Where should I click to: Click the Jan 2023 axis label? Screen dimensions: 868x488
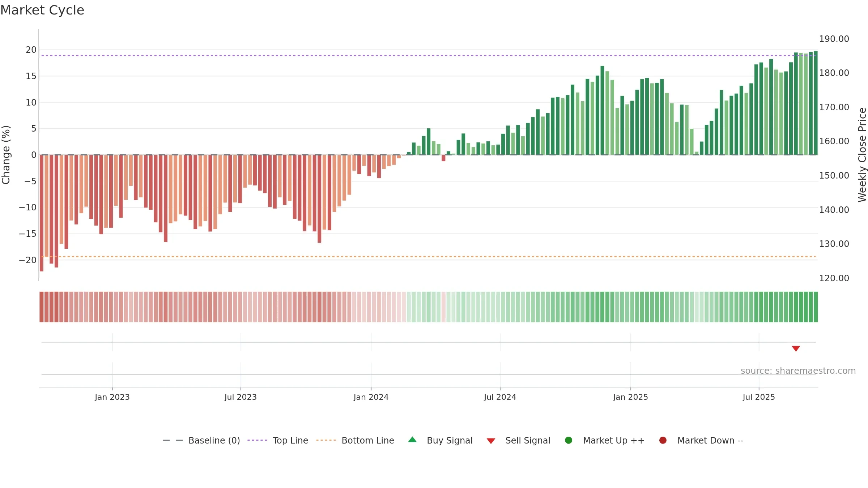(112, 397)
